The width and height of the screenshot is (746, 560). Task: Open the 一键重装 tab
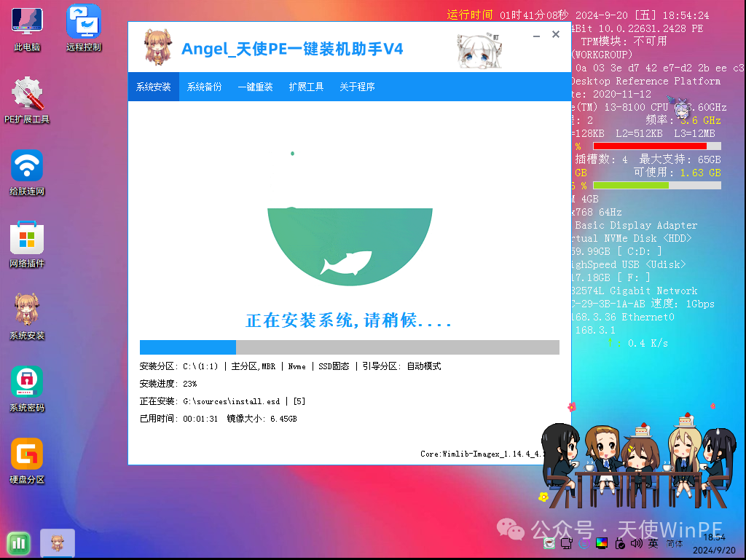click(x=255, y=87)
